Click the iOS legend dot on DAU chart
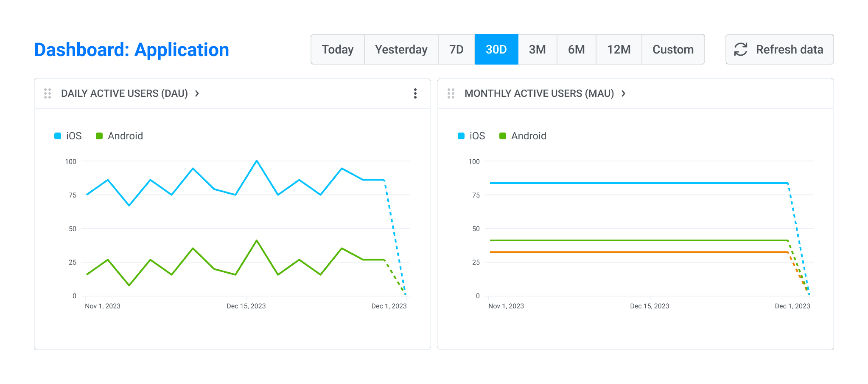868x384 pixels. tap(57, 136)
